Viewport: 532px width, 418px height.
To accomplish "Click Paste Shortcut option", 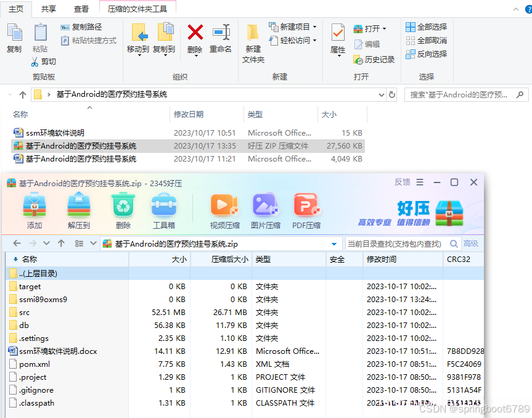I will pos(89,41).
